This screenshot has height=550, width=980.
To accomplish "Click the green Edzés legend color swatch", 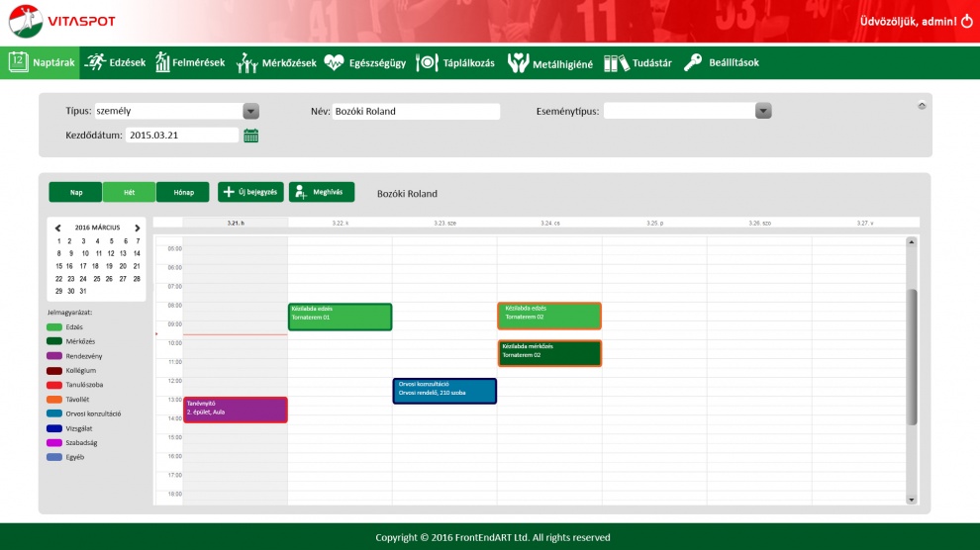I will click(54, 326).
